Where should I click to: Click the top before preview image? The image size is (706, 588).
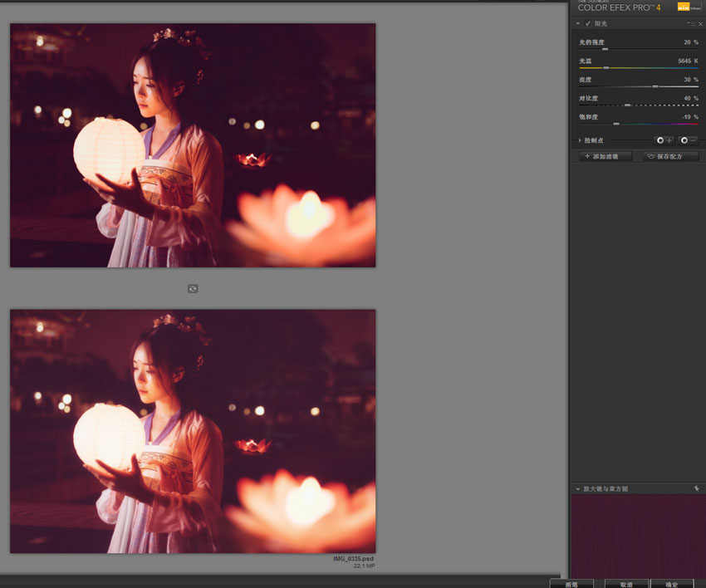click(193, 145)
